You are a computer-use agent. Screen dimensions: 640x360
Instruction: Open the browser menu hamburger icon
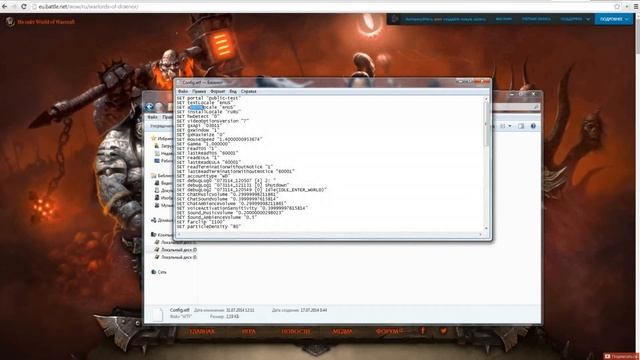coord(636,7)
